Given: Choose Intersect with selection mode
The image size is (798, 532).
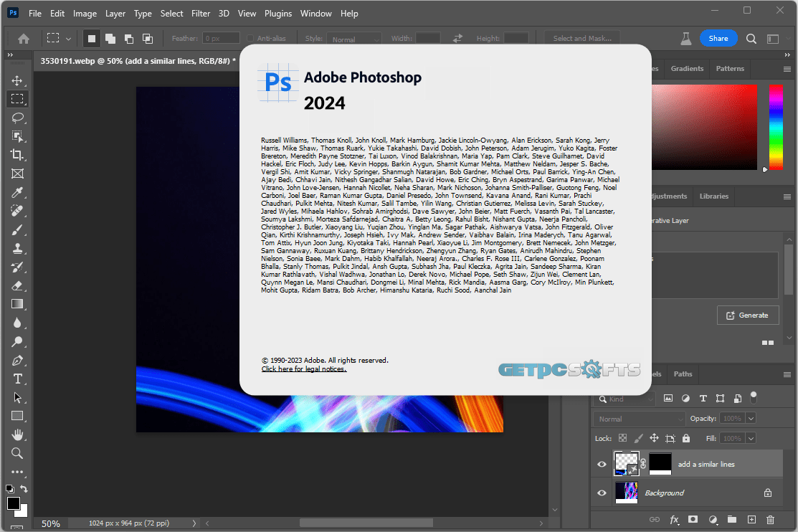Looking at the screenshot, I should pyautogui.click(x=148, y=38).
